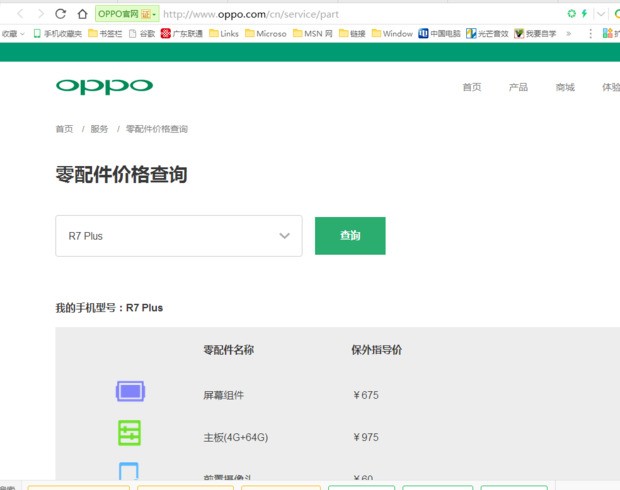
Task: Go forward using browser forward arrow
Action: pyautogui.click(x=40, y=14)
